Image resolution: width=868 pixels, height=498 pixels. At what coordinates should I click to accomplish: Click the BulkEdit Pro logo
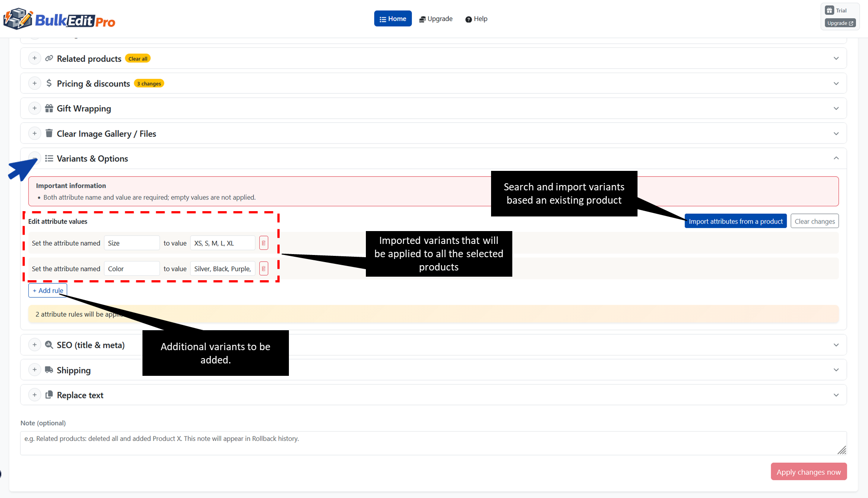click(59, 19)
